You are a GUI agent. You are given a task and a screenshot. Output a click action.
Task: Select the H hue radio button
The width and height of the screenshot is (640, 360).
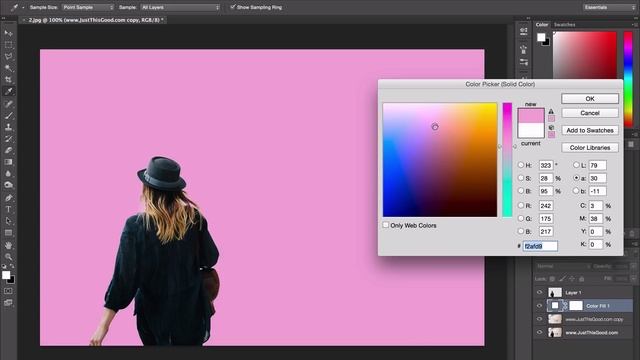point(521,165)
